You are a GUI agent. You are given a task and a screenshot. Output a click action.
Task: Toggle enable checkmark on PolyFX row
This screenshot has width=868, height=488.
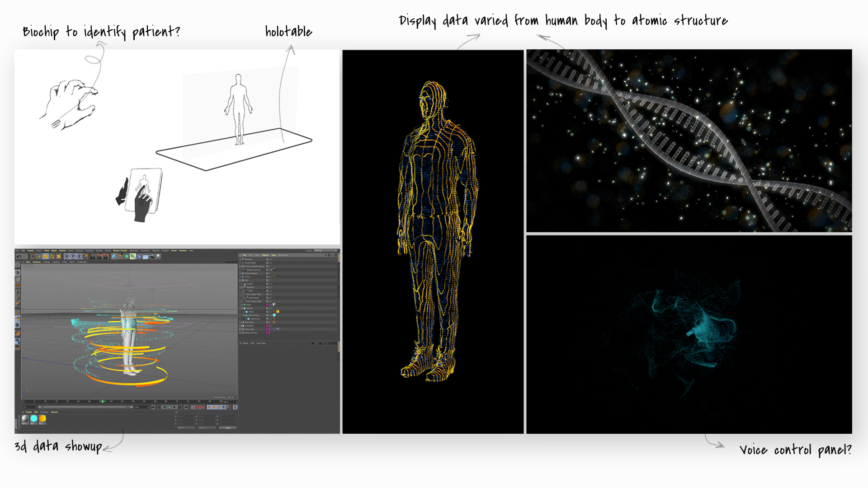271,284
